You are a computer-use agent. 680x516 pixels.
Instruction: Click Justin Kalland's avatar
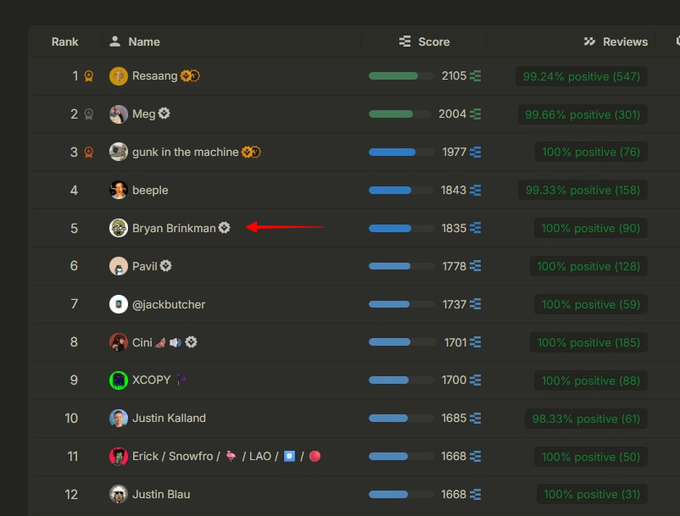118,418
